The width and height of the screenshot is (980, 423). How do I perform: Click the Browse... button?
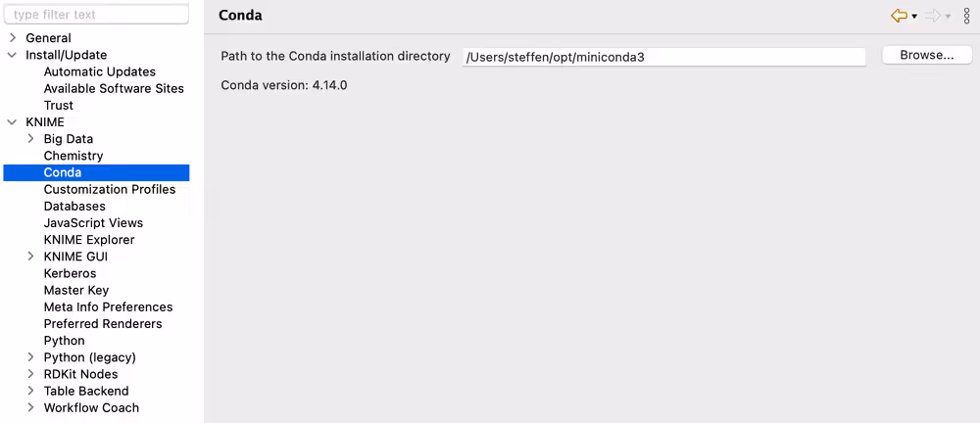927,55
